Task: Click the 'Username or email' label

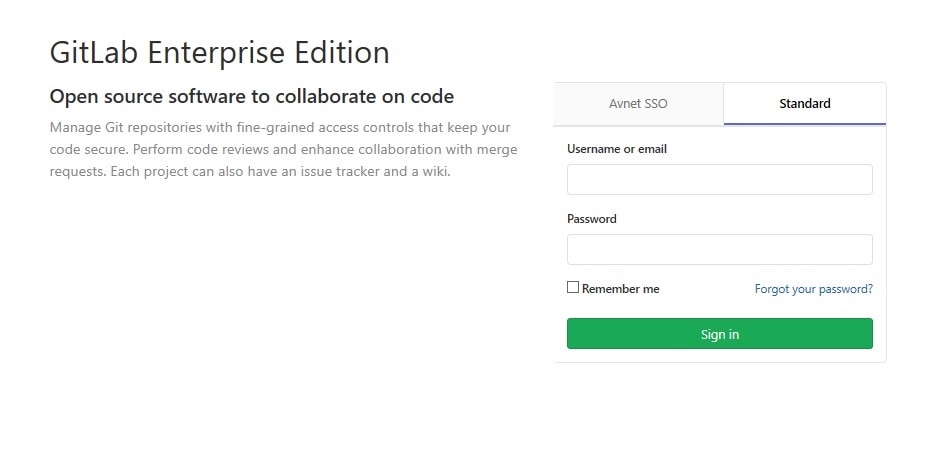Action: (x=616, y=149)
